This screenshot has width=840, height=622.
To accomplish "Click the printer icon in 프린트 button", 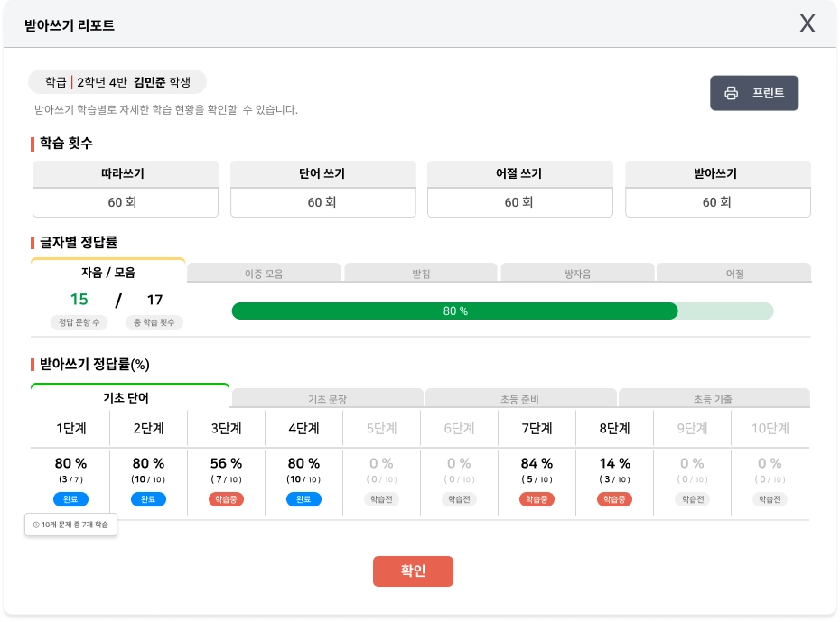I will point(731,93).
